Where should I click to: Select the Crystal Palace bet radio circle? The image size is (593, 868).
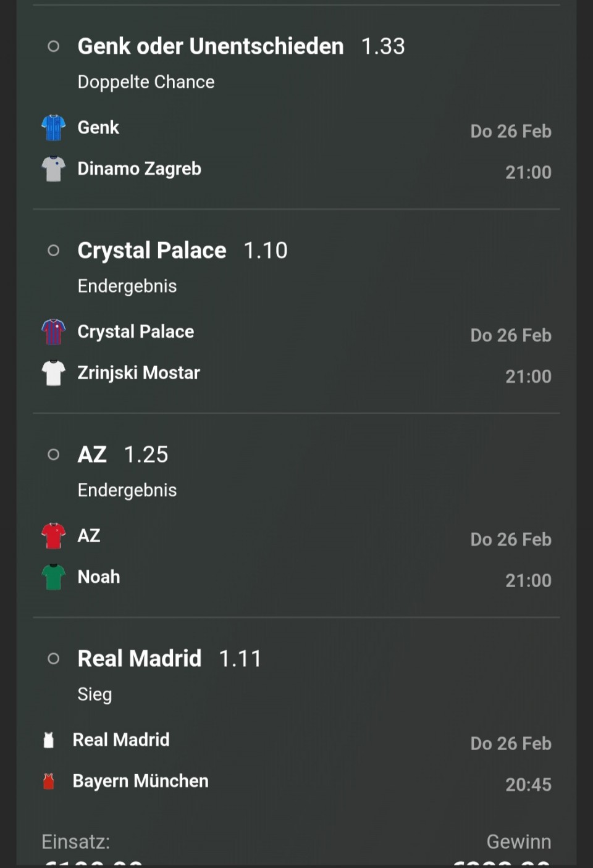click(54, 250)
